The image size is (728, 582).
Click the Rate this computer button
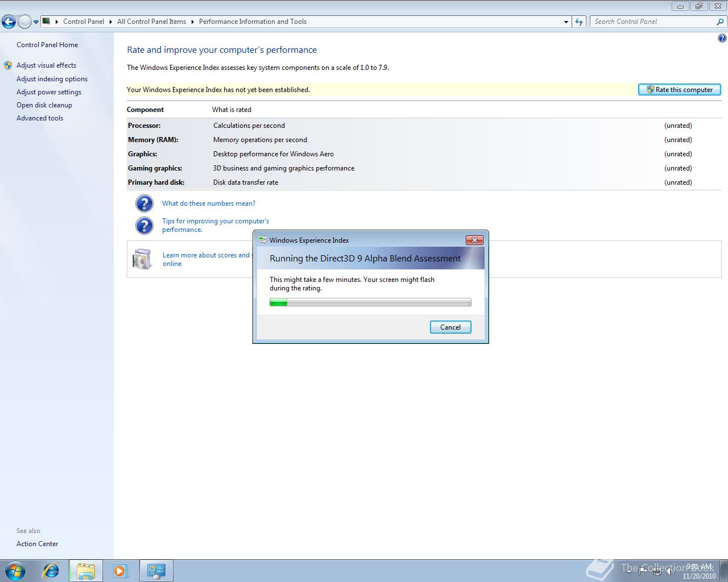point(680,90)
